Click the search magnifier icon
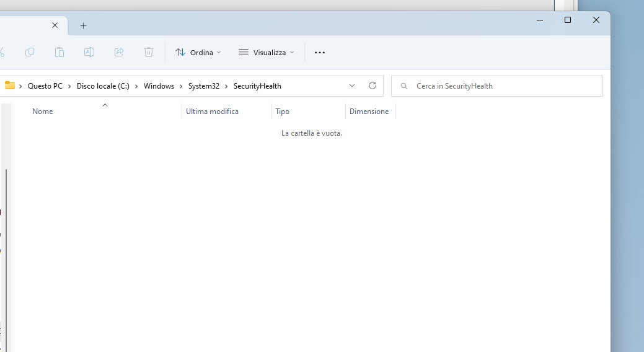 [x=404, y=86]
